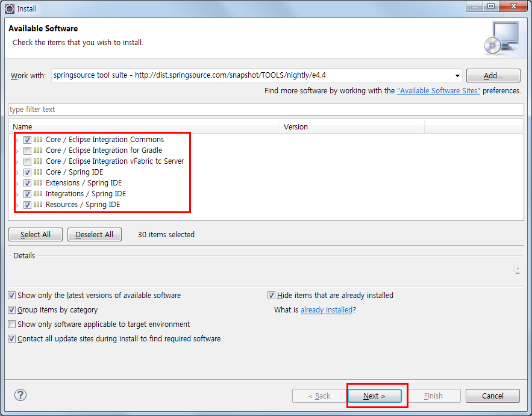Uncheck Core / Spring IDE checkbox
This screenshot has width=532, height=416.
(28, 172)
